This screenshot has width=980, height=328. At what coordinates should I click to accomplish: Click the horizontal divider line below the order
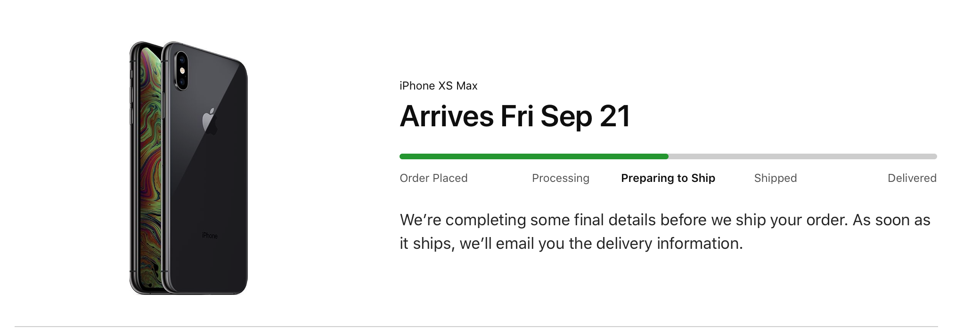476,326
